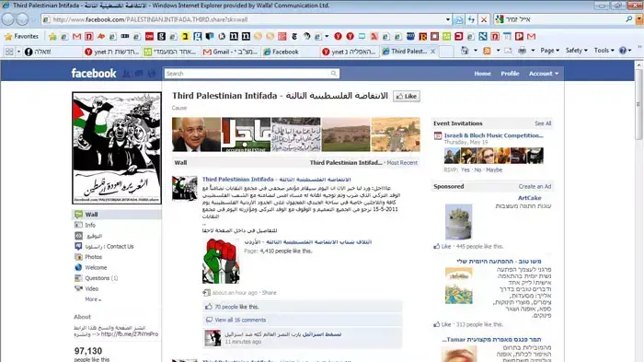Click the Facebook messages icon
Screen dimensions: 644x362
click(139, 74)
